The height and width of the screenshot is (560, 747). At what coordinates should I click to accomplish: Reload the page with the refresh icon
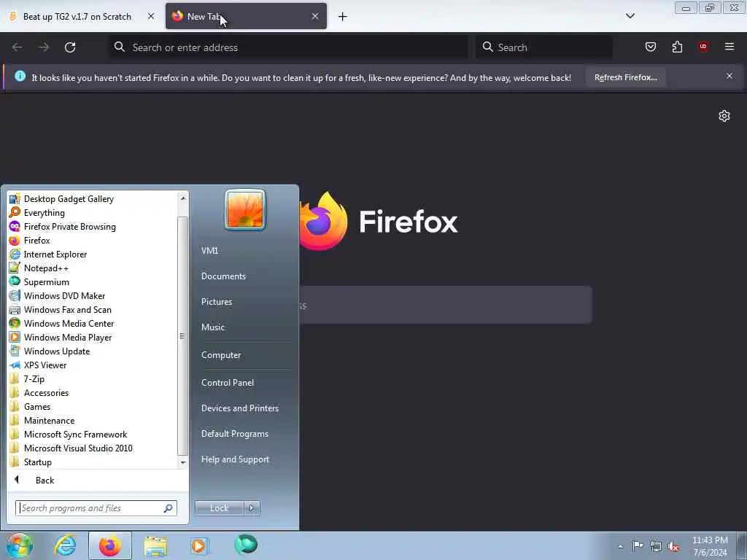pyautogui.click(x=70, y=47)
